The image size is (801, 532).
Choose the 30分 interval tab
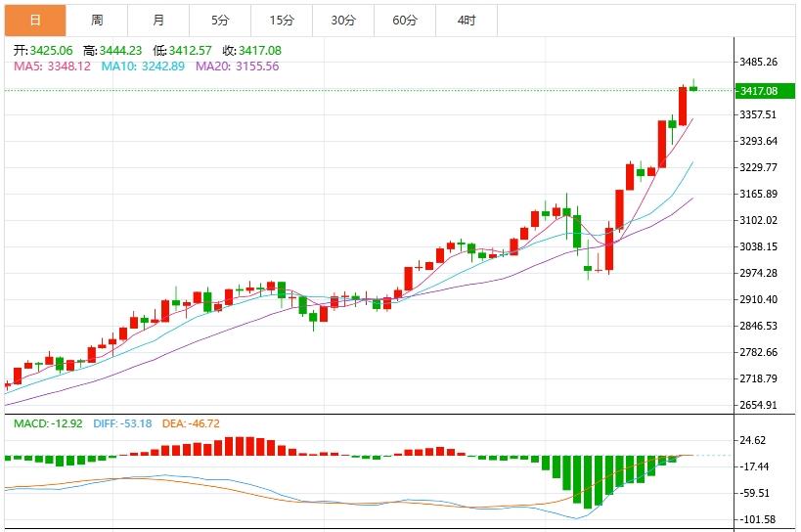(343, 20)
